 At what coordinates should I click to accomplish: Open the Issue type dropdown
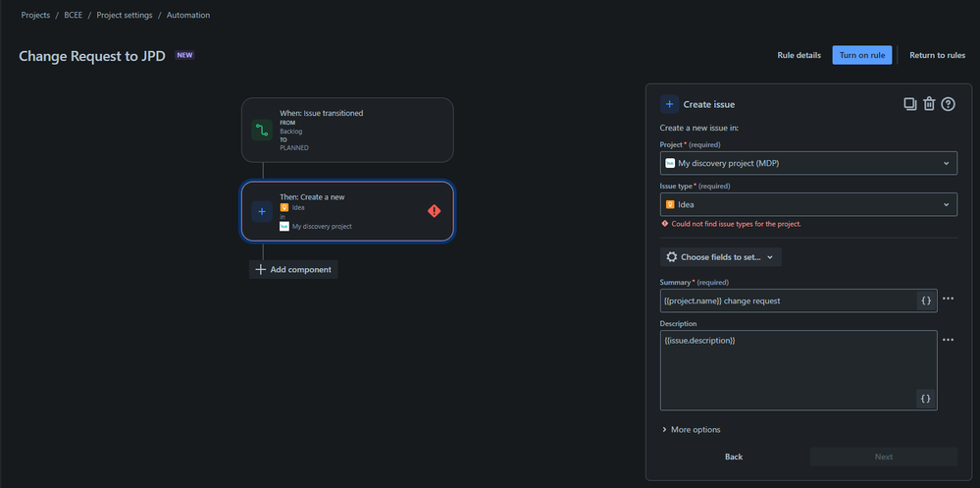click(x=808, y=204)
